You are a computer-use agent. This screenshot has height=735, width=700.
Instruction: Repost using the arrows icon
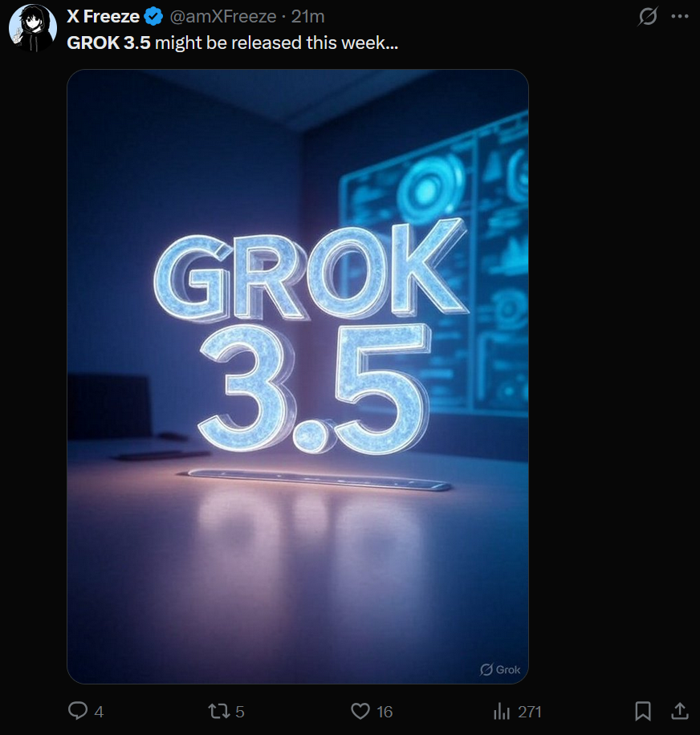point(219,711)
